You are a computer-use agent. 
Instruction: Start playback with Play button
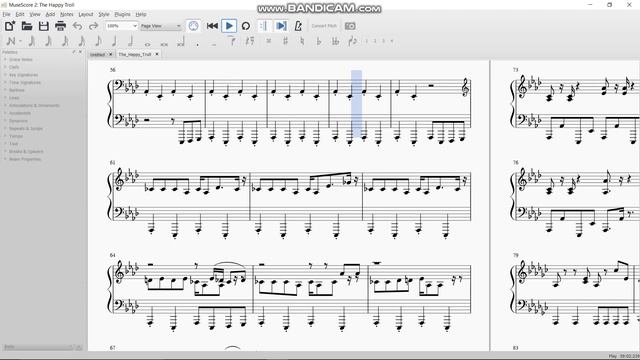pos(229,26)
